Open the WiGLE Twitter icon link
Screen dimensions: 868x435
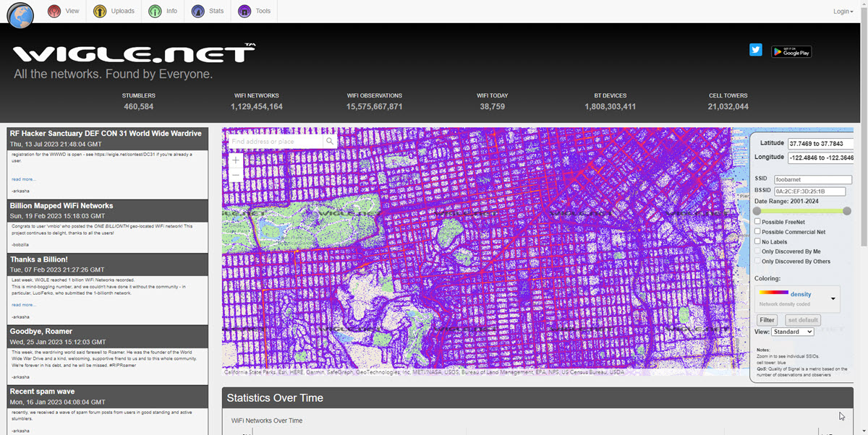point(756,50)
